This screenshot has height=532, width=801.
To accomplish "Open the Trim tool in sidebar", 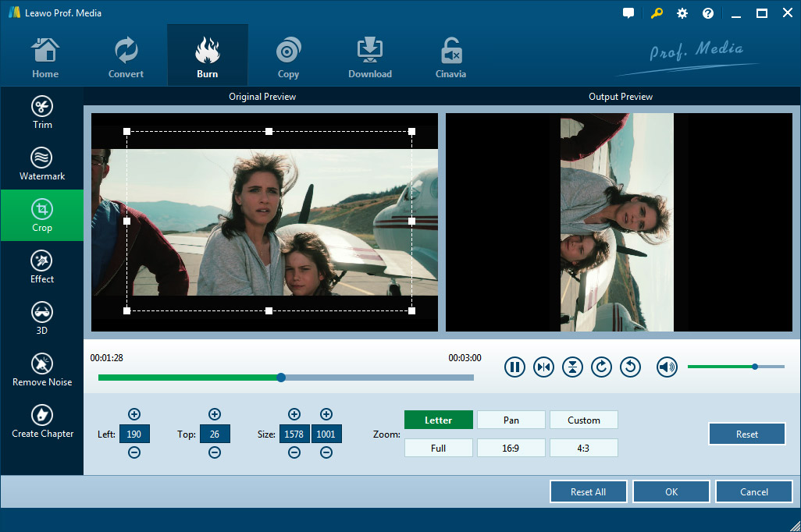I will [x=42, y=113].
